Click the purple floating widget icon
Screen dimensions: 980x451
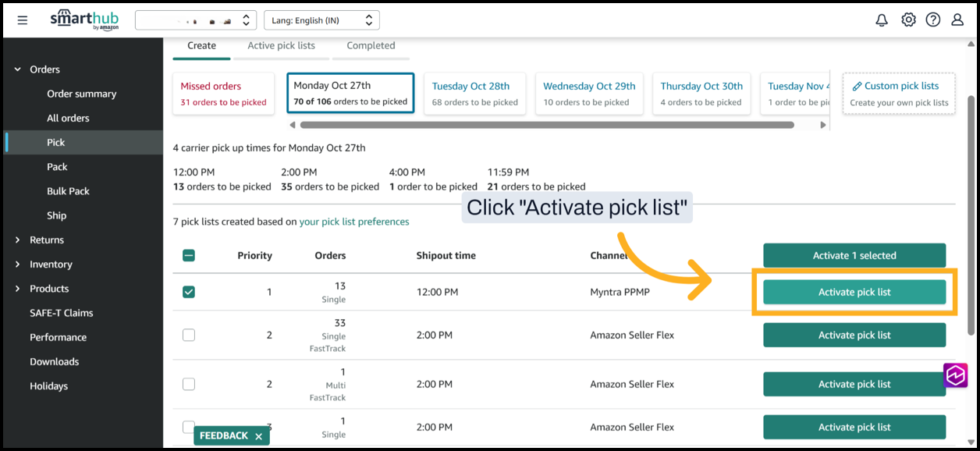956,375
